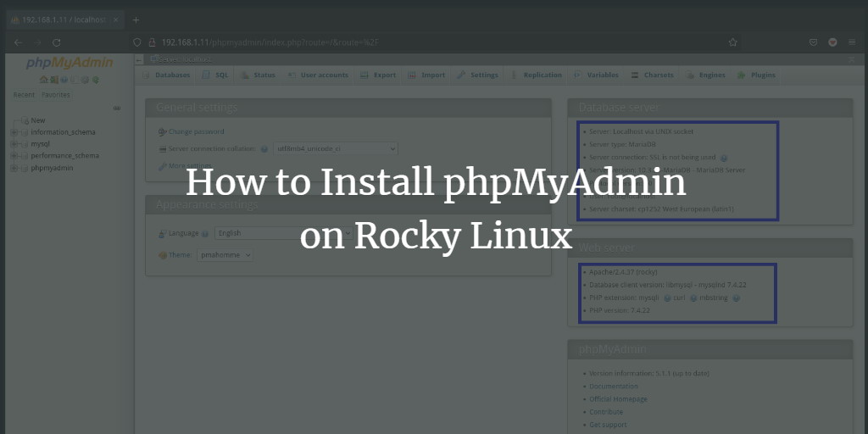Viewport: 868px width, 434px height.
Task: Select performance_schema database in tree
Action: pos(64,156)
